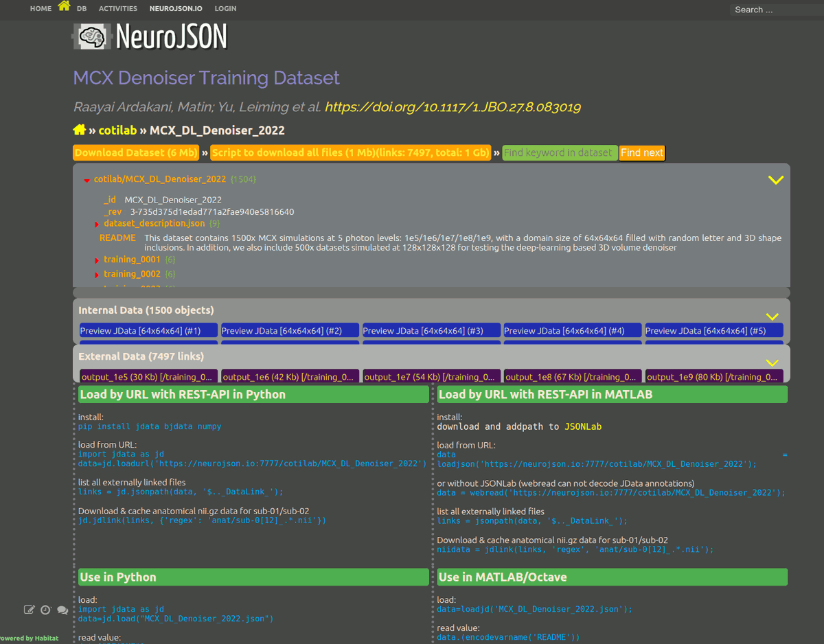Viewport: 824px width, 644px height.
Task: Open the page history clock icon
Action: click(45, 610)
